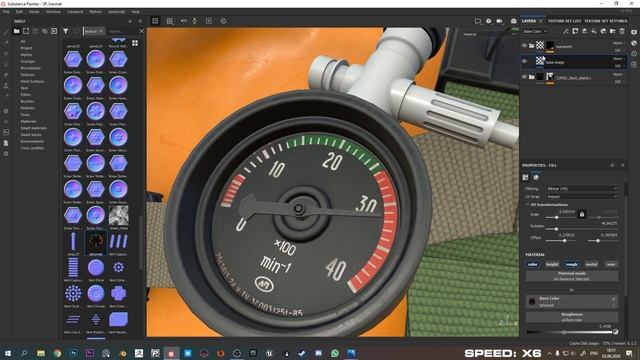640x360 pixels.
Task: Remove the Base Color tahometr texture via its X
Action: (613, 299)
